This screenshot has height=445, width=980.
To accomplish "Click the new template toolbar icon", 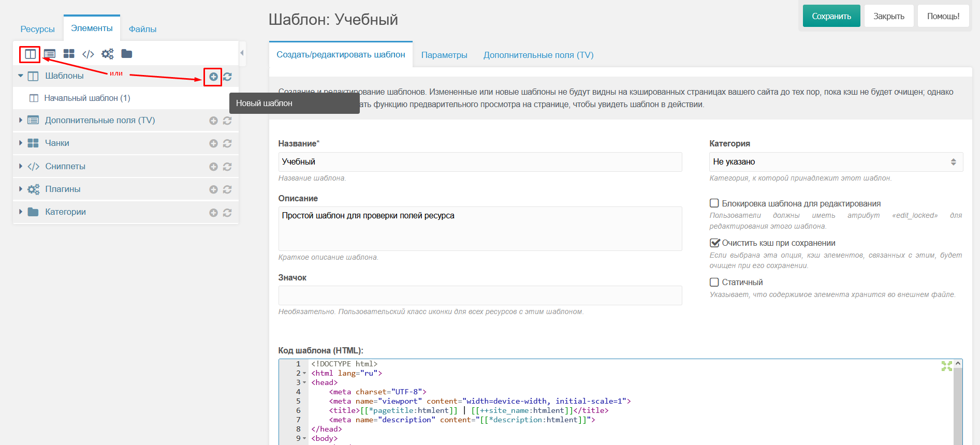I will tap(30, 54).
